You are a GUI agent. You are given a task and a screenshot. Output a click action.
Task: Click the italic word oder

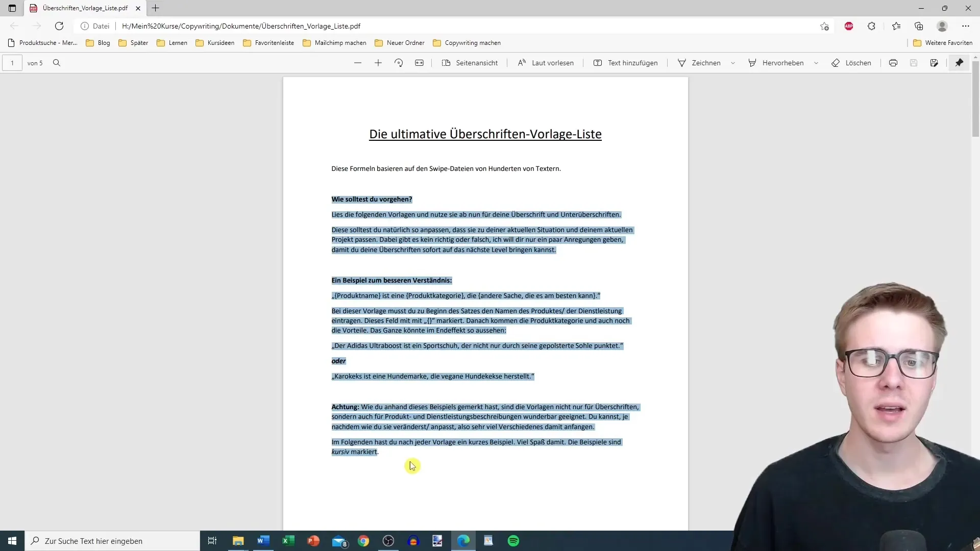click(x=338, y=361)
